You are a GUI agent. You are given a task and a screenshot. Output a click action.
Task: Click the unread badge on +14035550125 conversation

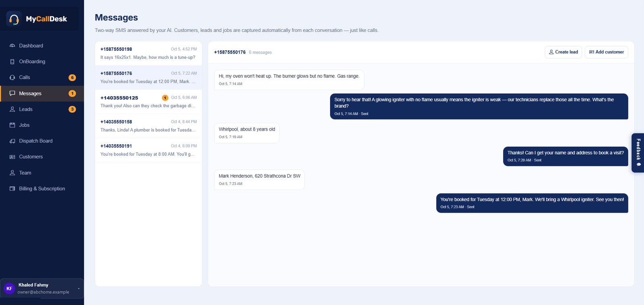165,98
